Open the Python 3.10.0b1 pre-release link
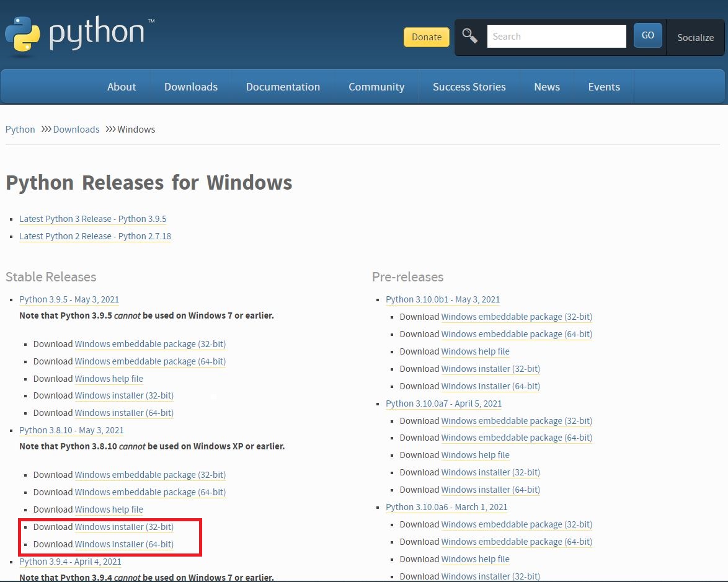This screenshot has width=728, height=582. click(x=443, y=299)
